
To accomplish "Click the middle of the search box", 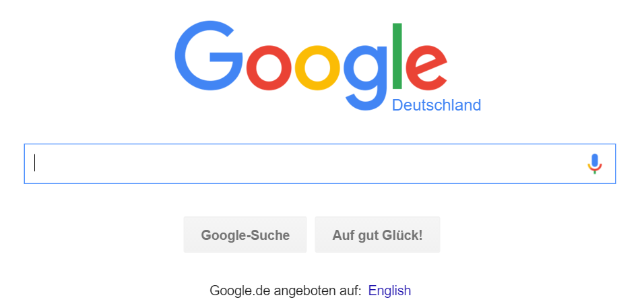I will coord(319,164).
